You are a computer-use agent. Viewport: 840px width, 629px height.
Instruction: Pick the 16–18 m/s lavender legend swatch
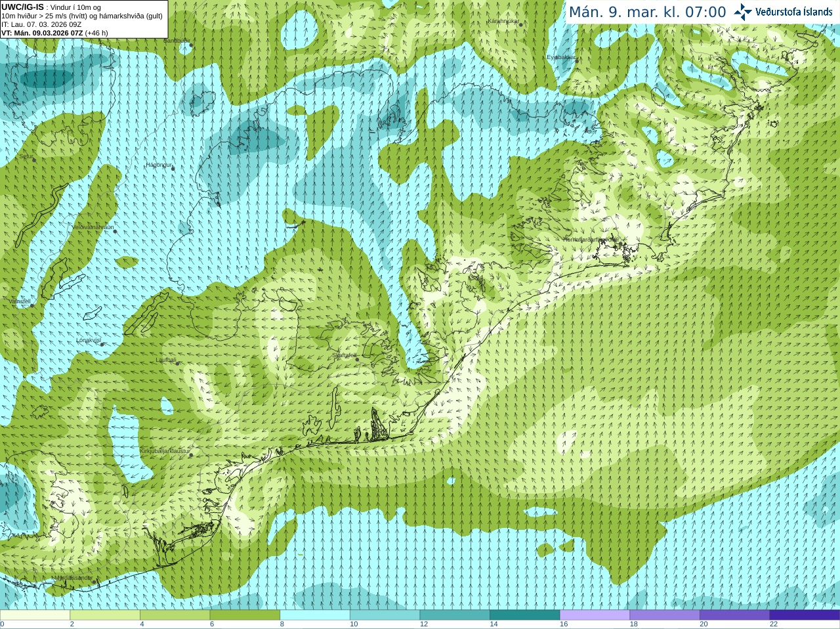click(595, 615)
